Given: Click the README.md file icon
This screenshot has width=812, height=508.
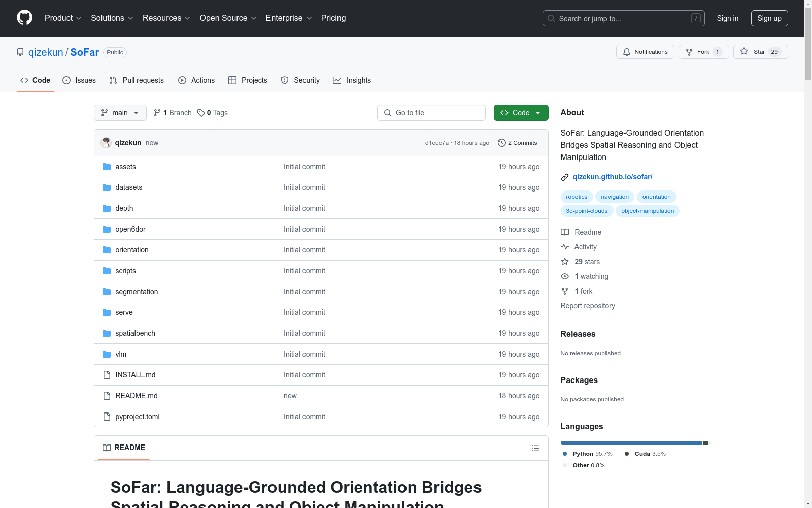Looking at the screenshot, I should tap(107, 396).
